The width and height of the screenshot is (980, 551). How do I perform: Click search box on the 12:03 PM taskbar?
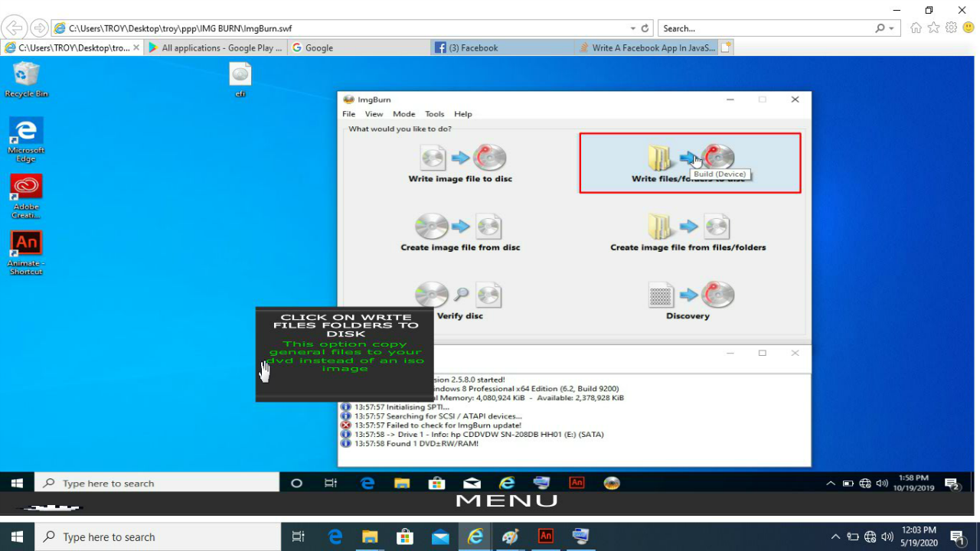click(158, 537)
